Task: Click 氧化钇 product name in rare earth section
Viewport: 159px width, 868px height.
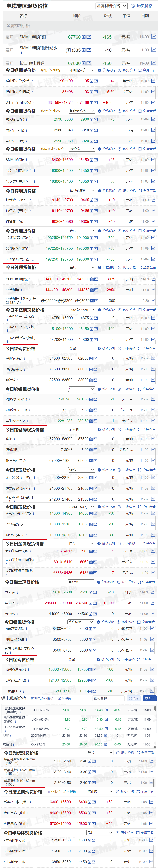Action: tap(10, 614)
